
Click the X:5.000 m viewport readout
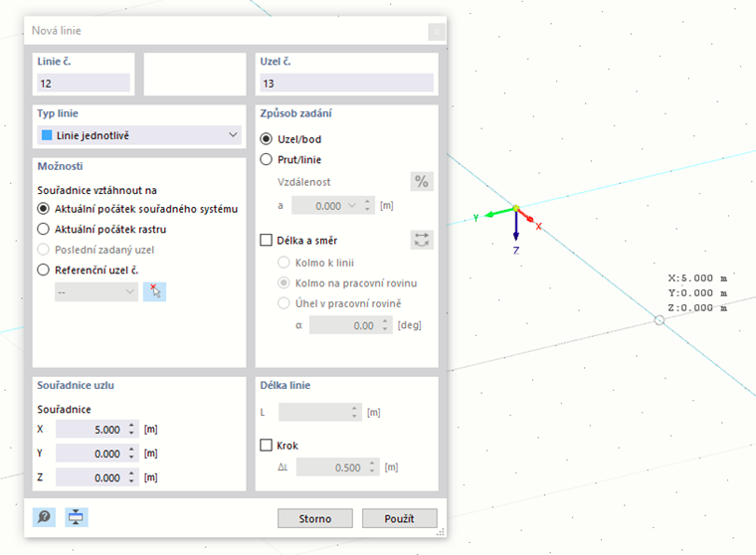click(697, 277)
